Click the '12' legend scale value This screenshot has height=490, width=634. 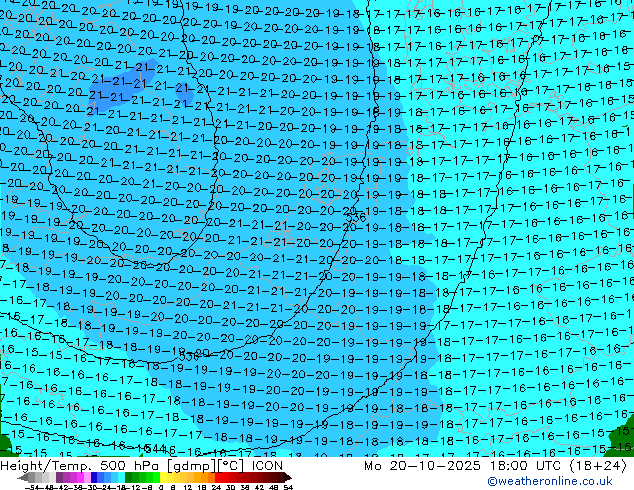(x=187, y=487)
